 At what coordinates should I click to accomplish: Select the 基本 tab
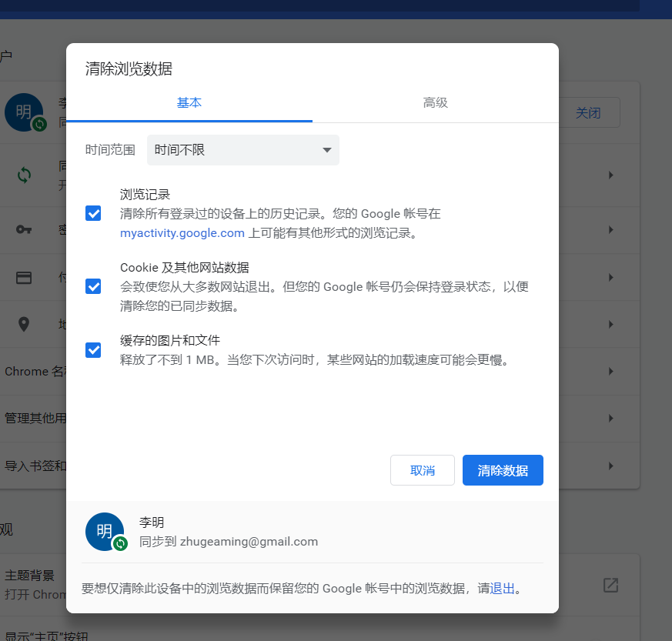coord(189,102)
